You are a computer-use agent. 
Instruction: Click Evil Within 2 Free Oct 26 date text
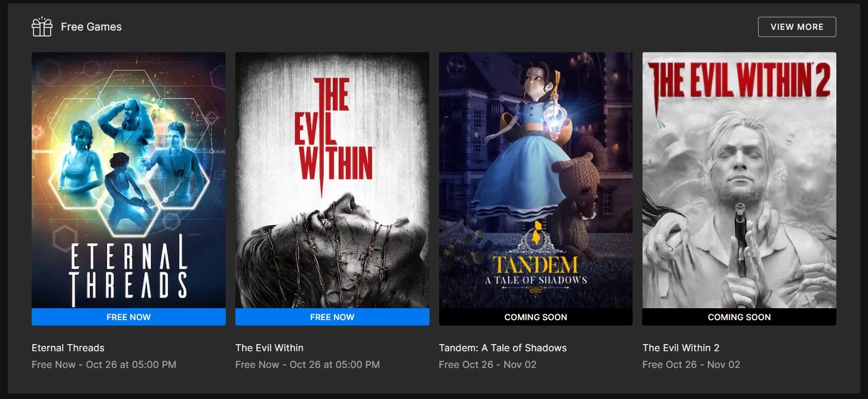point(691,364)
